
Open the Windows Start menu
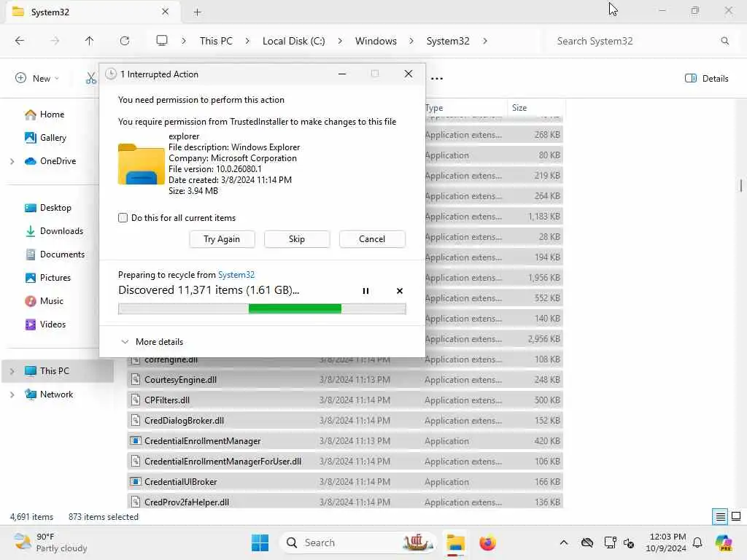coord(260,542)
